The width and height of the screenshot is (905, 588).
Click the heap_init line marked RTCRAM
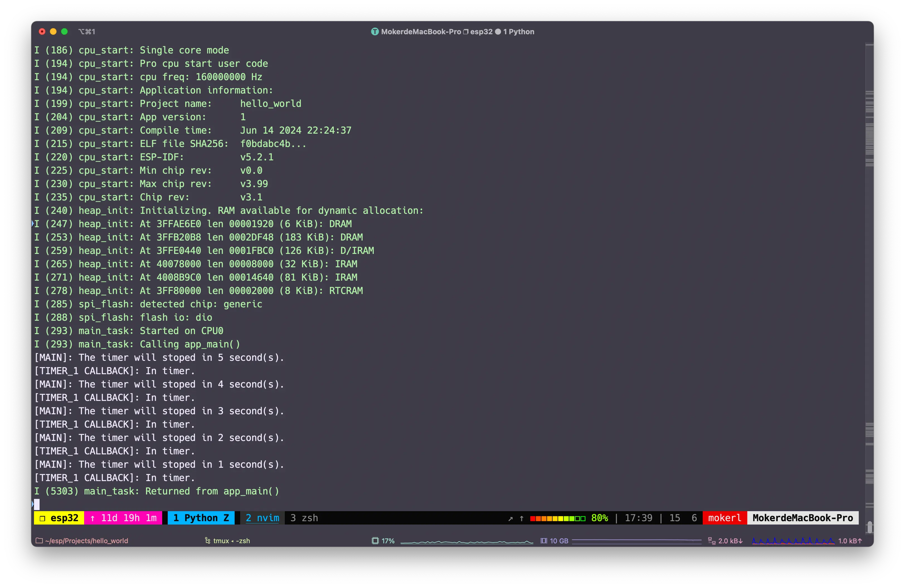pyautogui.click(x=198, y=291)
